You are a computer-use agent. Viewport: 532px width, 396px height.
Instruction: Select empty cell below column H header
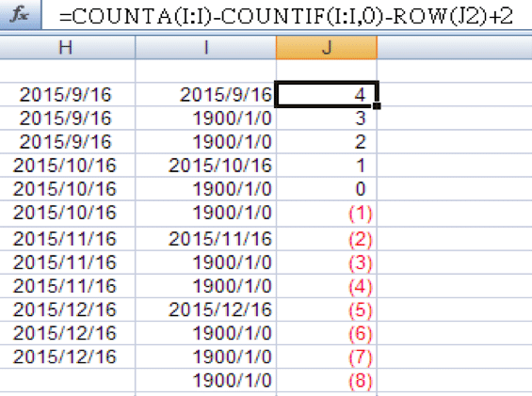point(67,71)
